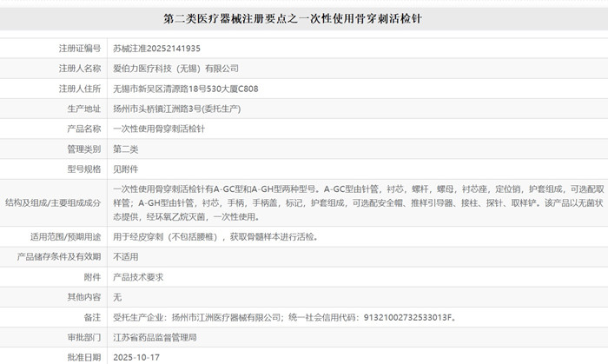This screenshot has width=608, height=364.
Task: Select the label 附件
Action: [92, 277]
